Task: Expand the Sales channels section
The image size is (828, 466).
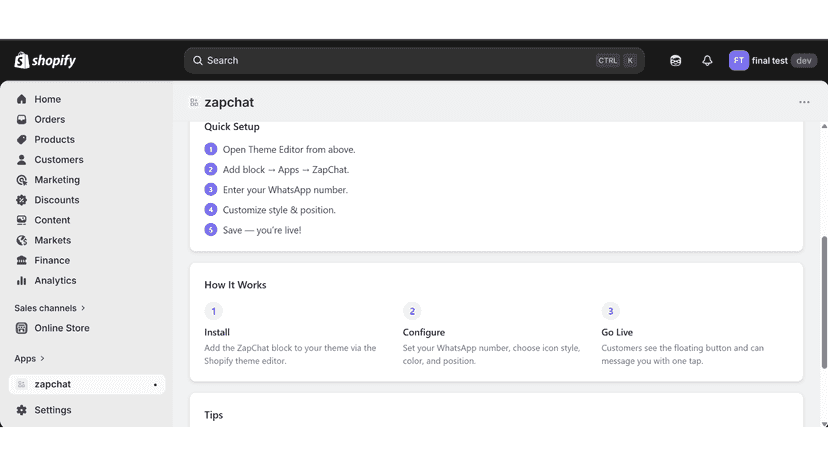Action: click(x=50, y=308)
